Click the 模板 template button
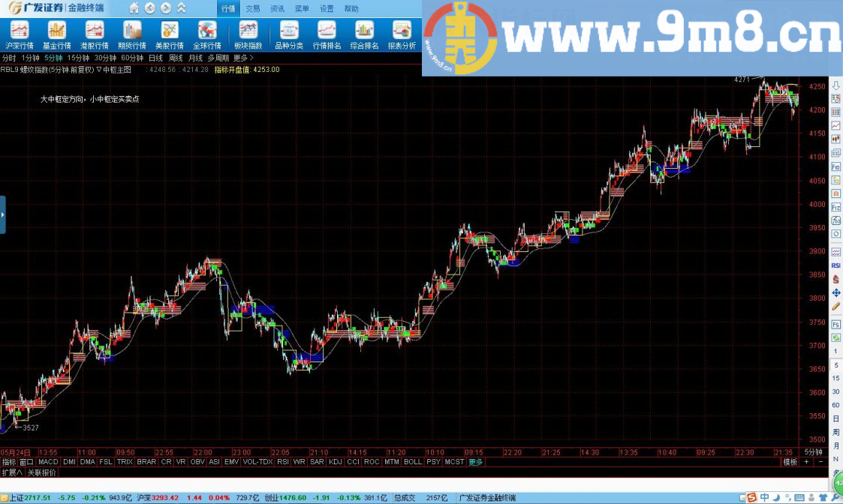Screen dimensions: 843x504 pos(790,462)
